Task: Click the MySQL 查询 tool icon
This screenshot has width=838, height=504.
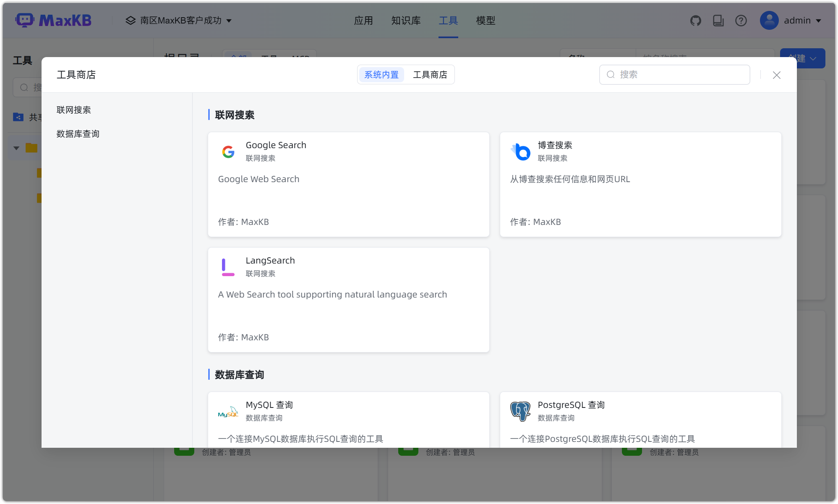Action: pos(228,411)
